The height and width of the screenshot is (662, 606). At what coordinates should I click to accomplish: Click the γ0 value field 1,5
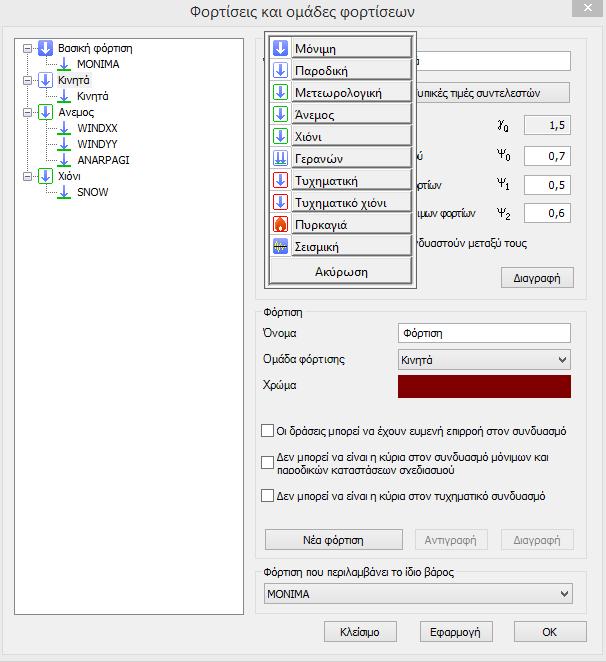point(547,125)
